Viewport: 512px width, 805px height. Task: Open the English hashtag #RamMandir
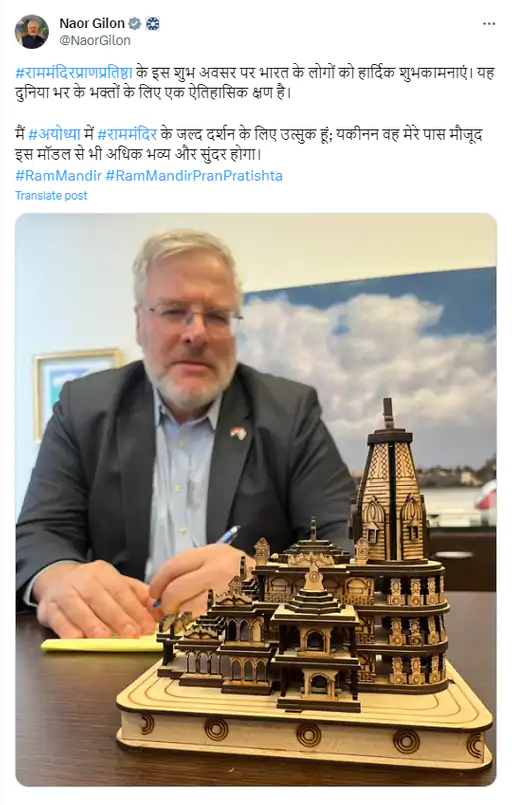(x=58, y=176)
